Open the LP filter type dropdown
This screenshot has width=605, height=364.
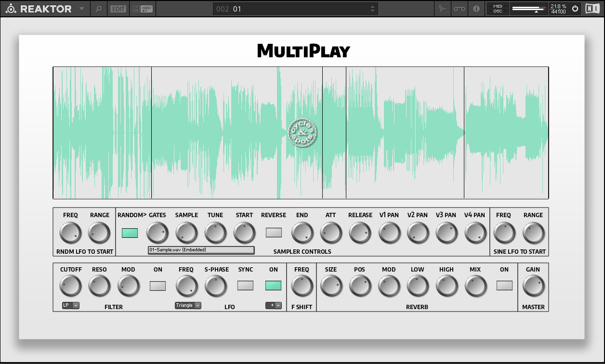point(71,305)
